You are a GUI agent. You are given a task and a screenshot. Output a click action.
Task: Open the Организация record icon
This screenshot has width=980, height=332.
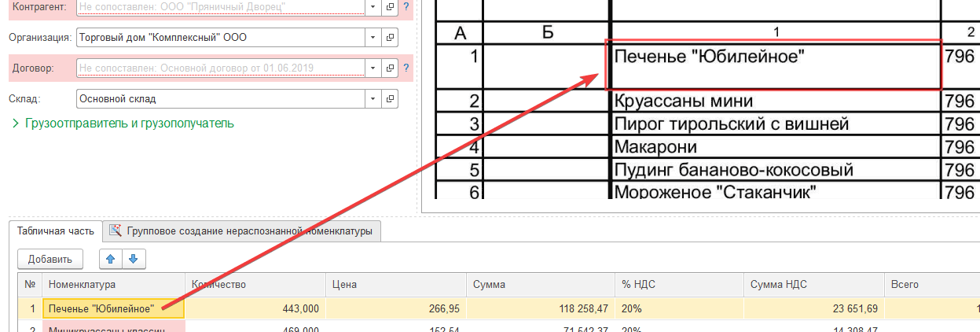tap(390, 37)
